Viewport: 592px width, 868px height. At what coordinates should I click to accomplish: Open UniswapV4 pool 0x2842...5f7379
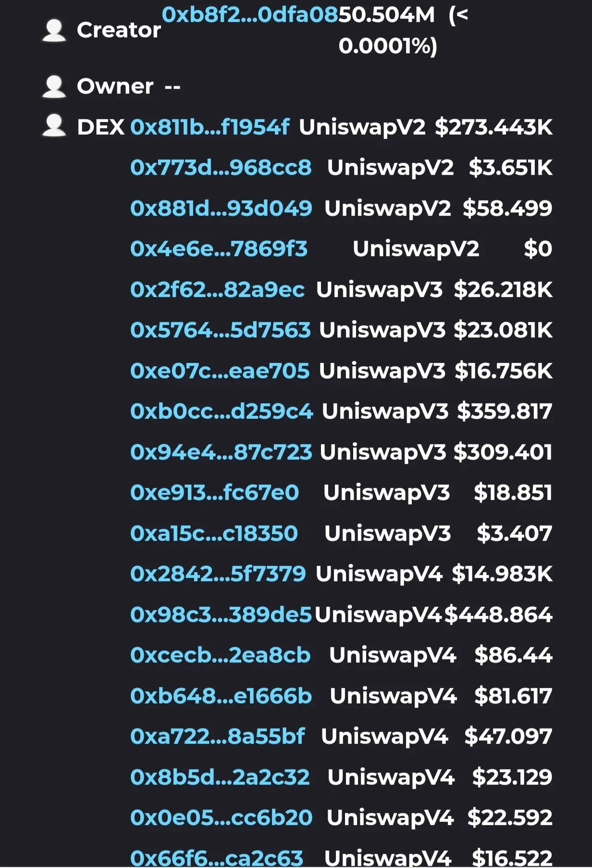(218, 574)
